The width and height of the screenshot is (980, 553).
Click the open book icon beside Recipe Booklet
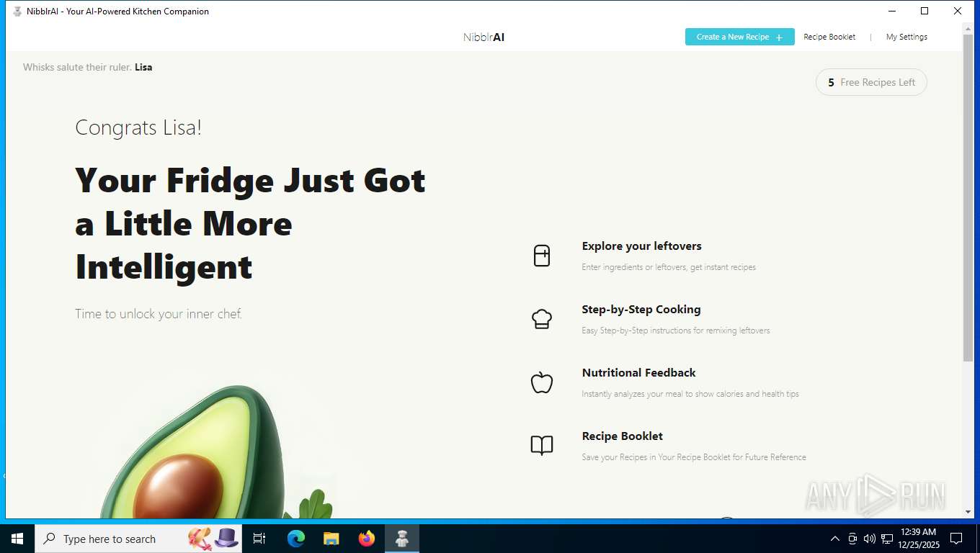(542, 446)
